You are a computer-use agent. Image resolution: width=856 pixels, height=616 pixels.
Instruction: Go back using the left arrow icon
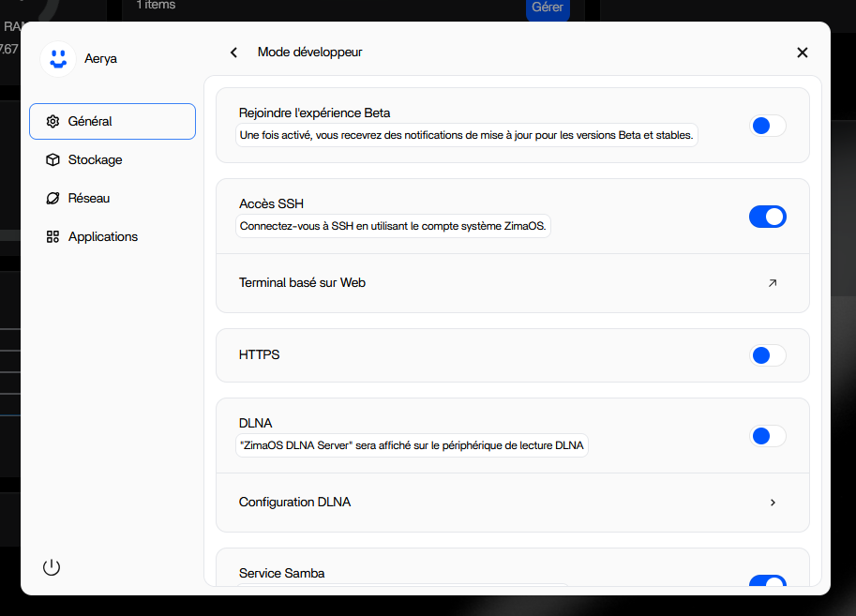[x=233, y=53]
